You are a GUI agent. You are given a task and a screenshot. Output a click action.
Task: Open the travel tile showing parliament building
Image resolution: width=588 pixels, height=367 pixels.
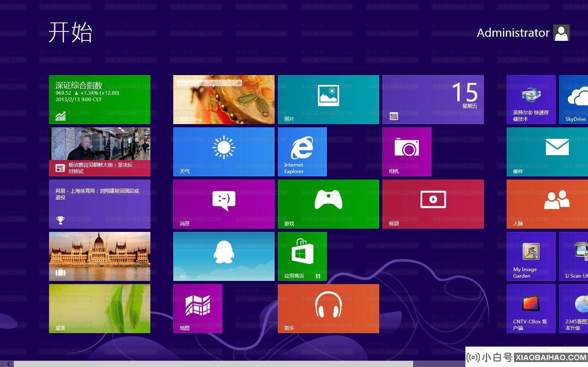click(100, 256)
